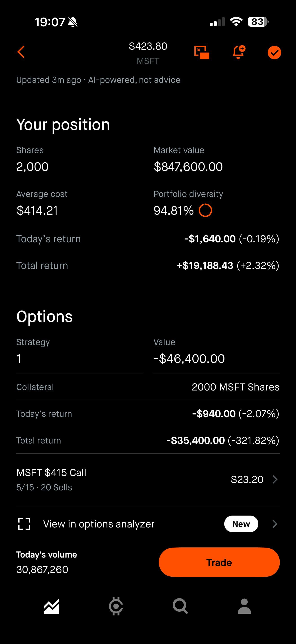Tap the View in options analyzer link

[99, 524]
